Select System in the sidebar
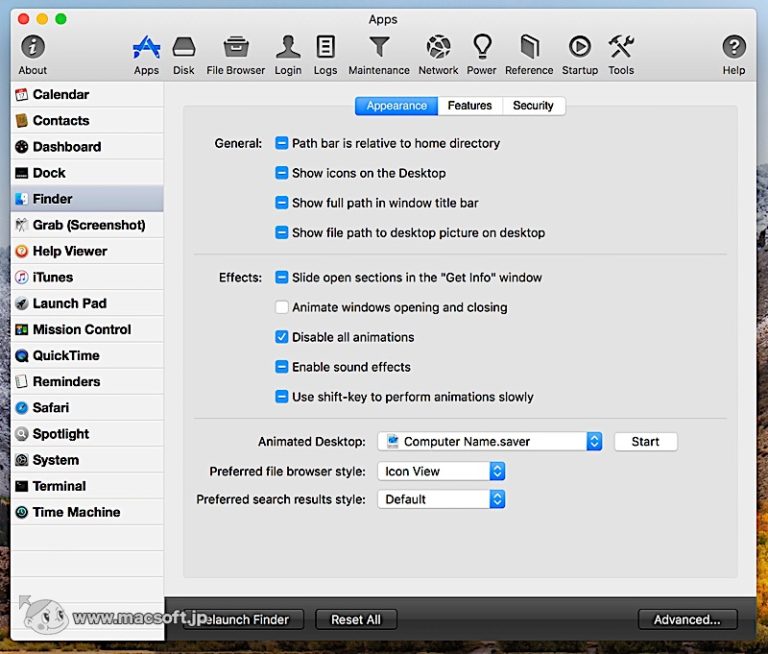This screenshot has height=654, width=768. 87,460
